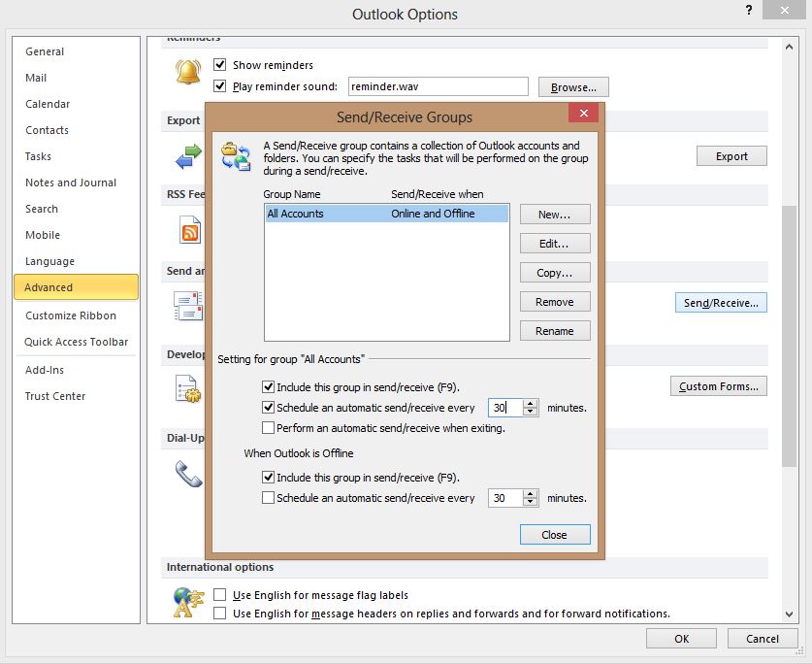Open the Add-Ins options category
The height and width of the screenshot is (664, 812).
tap(76, 370)
